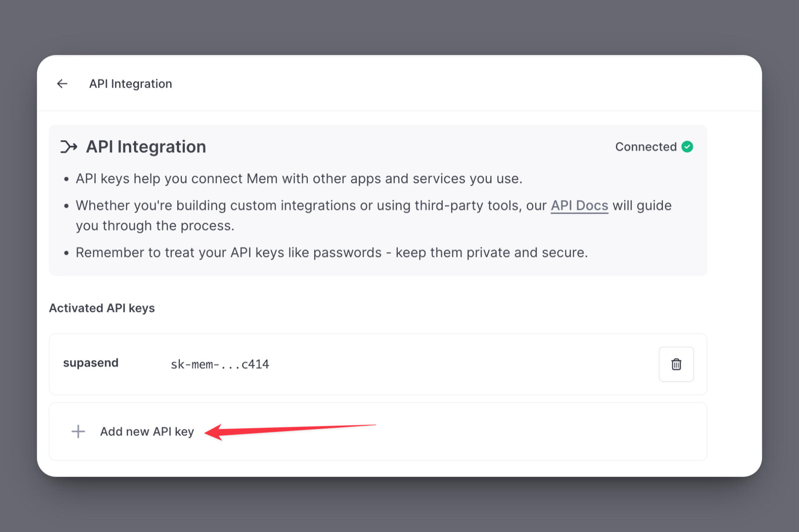This screenshot has width=799, height=532.
Task: Click the Connected status label
Action: [x=645, y=147]
